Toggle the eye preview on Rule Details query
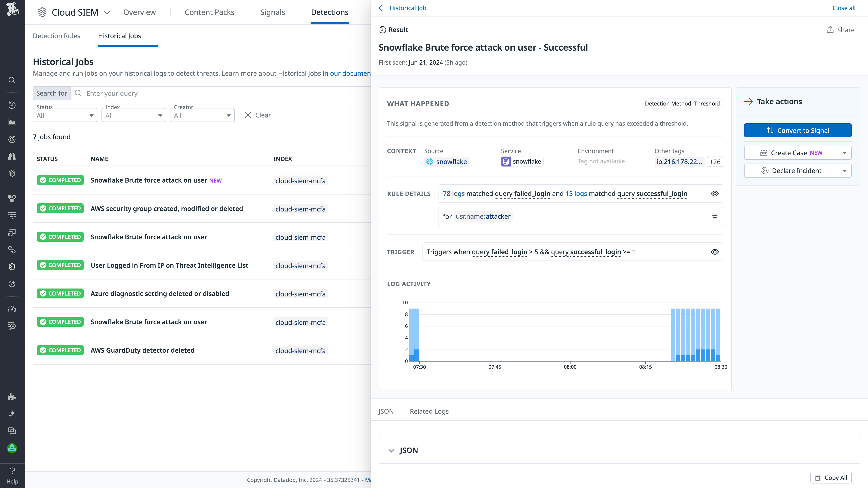Image resolution: width=868 pixels, height=488 pixels. pos(715,194)
